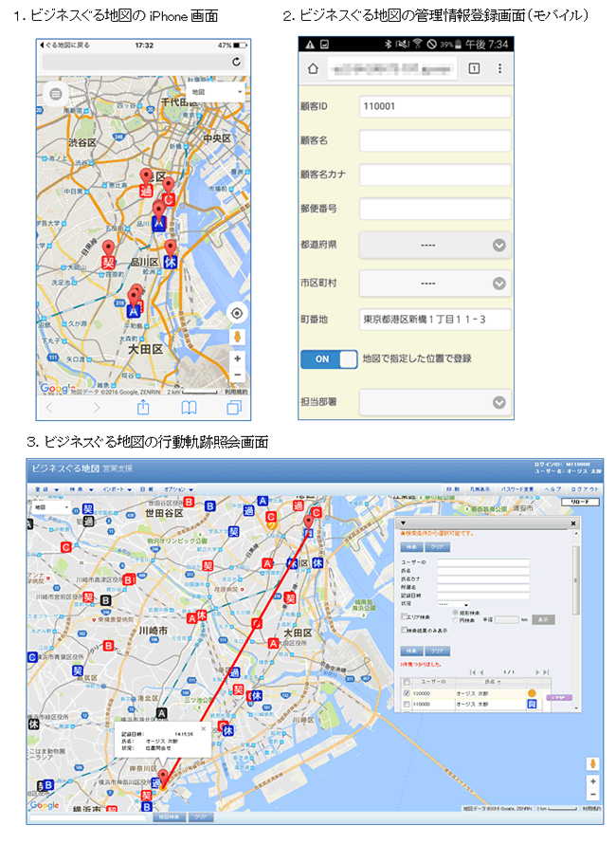Select the Street View pegman on desktop map
Image resolution: width=616 pixels, height=844 pixels.
point(593,764)
